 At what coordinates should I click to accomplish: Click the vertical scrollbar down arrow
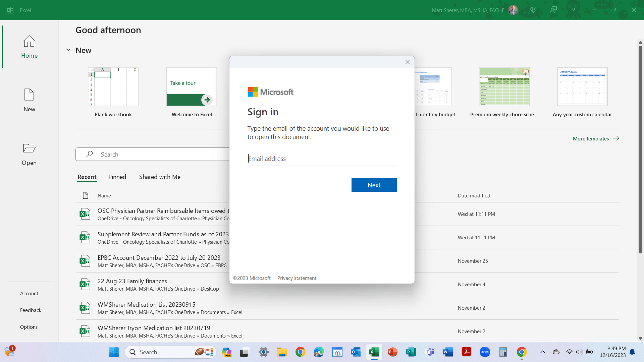pyautogui.click(x=640, y=338)
